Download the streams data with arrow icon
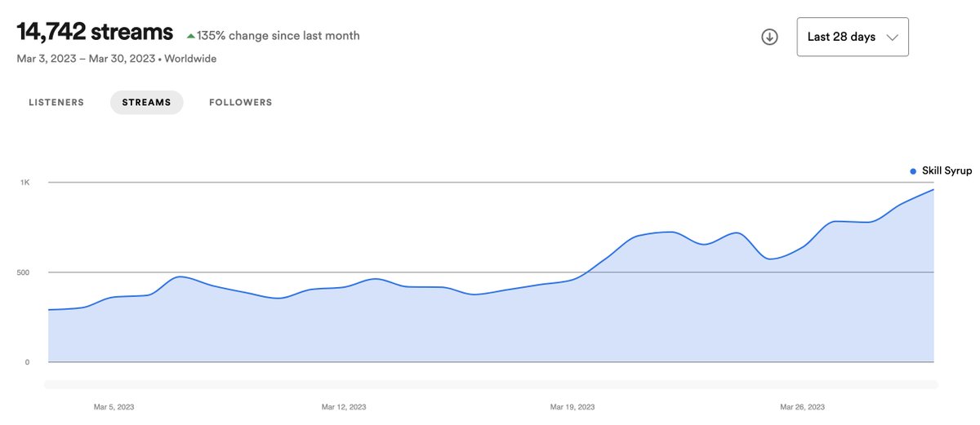 click(769, 37)
